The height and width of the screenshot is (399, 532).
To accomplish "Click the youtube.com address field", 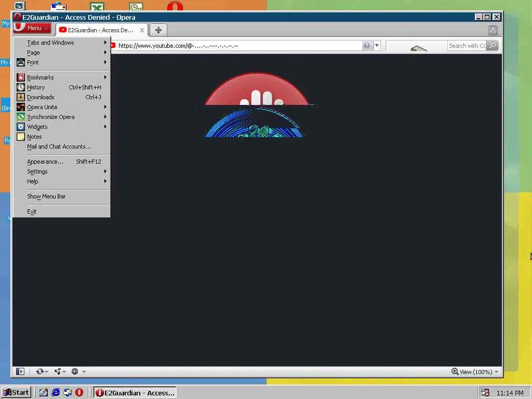I will point(237,46).
